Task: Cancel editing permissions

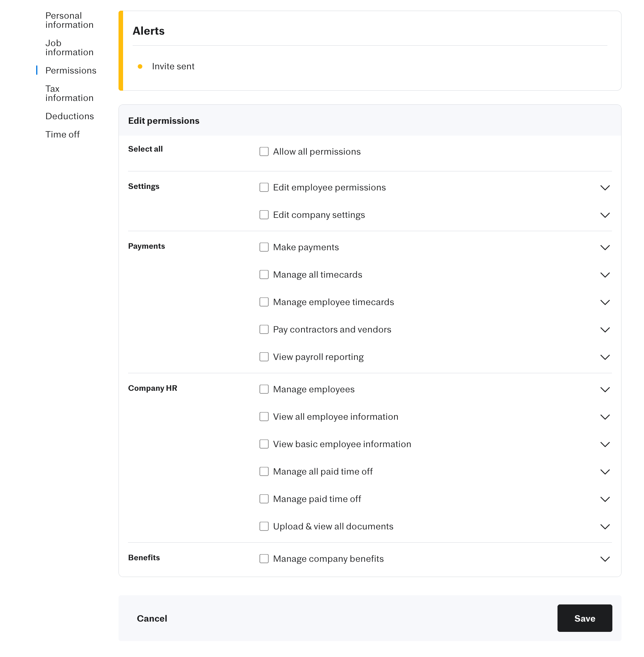Action: point(152,619)
